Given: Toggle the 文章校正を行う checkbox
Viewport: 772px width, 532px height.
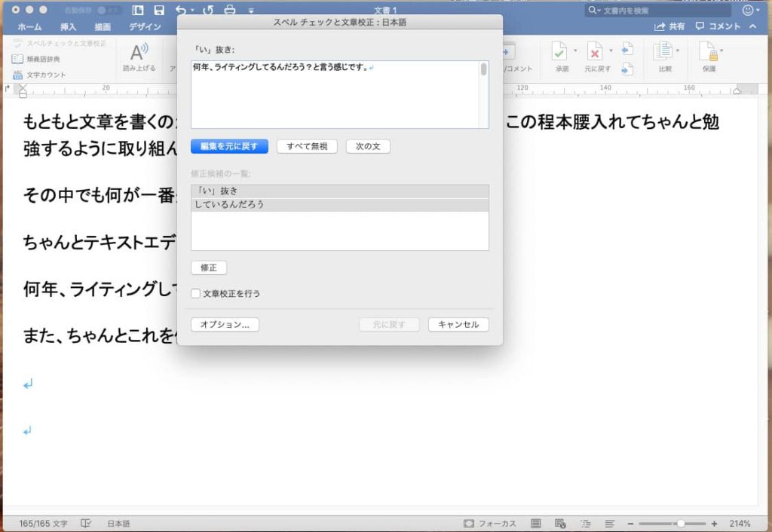Looking at the screenshot, I should pyautogui.click(x=195, y=293).
